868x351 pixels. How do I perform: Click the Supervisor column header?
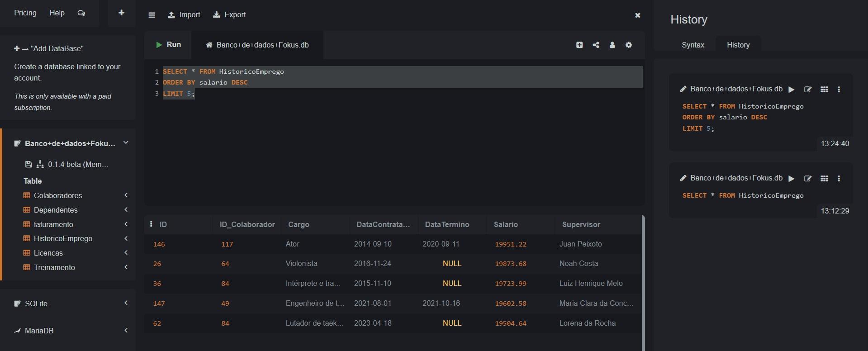(x=581, y=224)
